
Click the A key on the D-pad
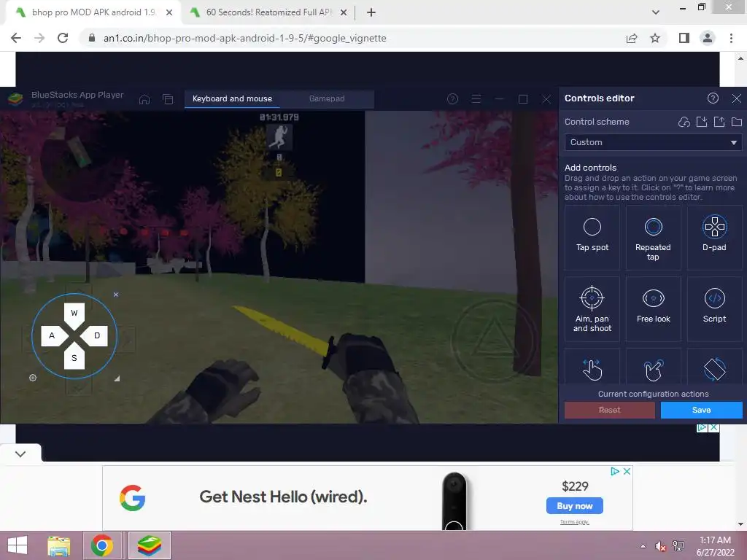click(x=52, y=335)
